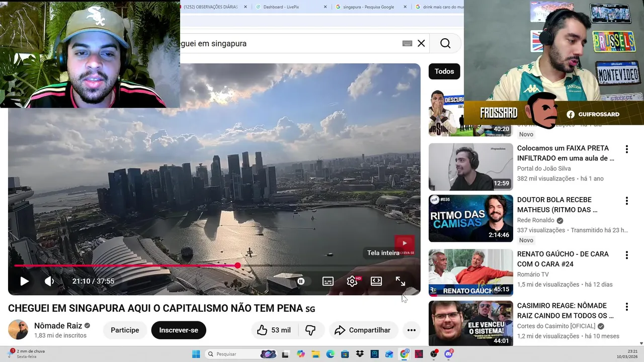Open video settings gear icon
This screenshot has width=644, height=362.
(352, 281)
